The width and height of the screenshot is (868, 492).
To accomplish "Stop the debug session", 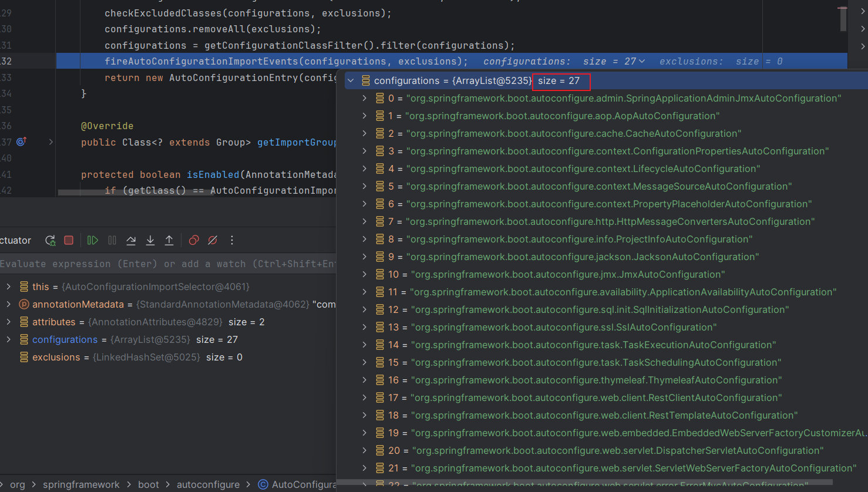I will click(x=69, y=240).
